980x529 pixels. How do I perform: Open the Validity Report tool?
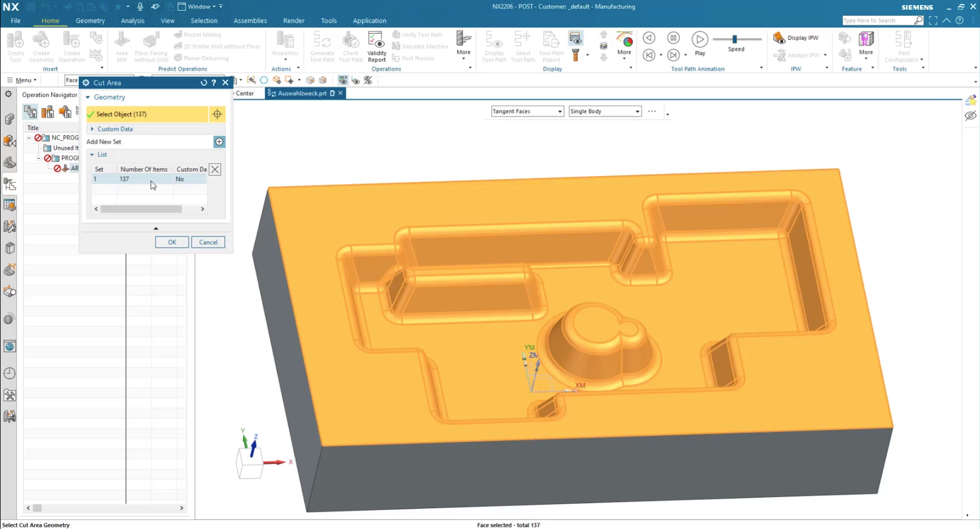coord(376,47)
